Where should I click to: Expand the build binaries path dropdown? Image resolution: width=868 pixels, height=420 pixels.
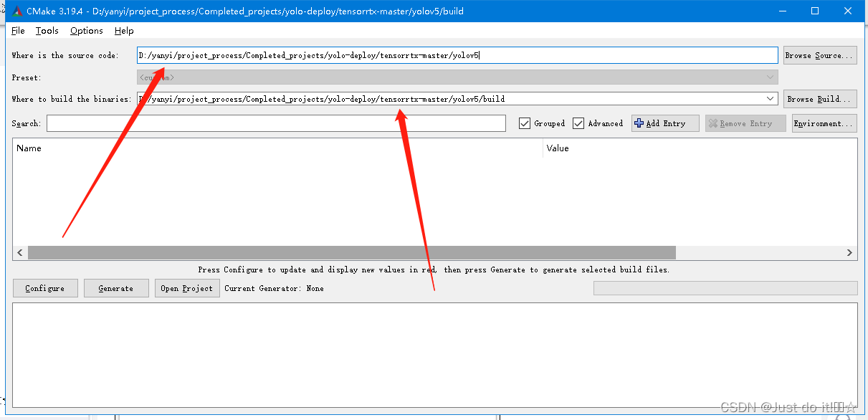pyautogui.click(x=771, y=99)
